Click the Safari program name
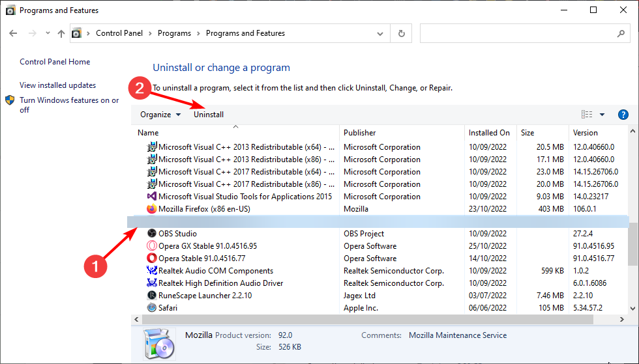This screenshot has height=364, width=639. [x=168, y=308]
